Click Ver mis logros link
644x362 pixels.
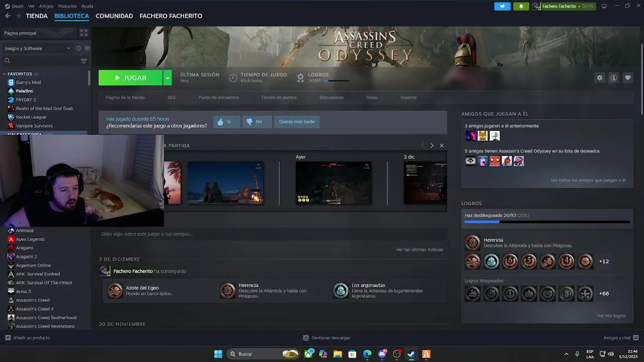point(611,316)
